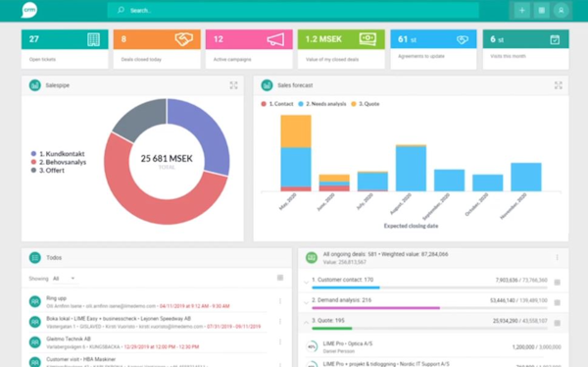Screen dimensions: 588x367
Task: Click the Salespipe chart icon
Action: [35, 85]
